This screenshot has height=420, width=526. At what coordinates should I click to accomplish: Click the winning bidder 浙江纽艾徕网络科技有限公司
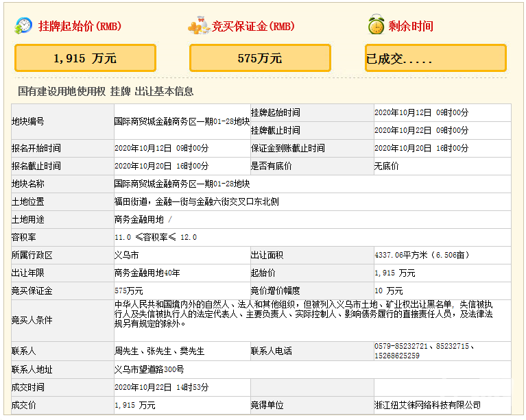click(427, 405)
